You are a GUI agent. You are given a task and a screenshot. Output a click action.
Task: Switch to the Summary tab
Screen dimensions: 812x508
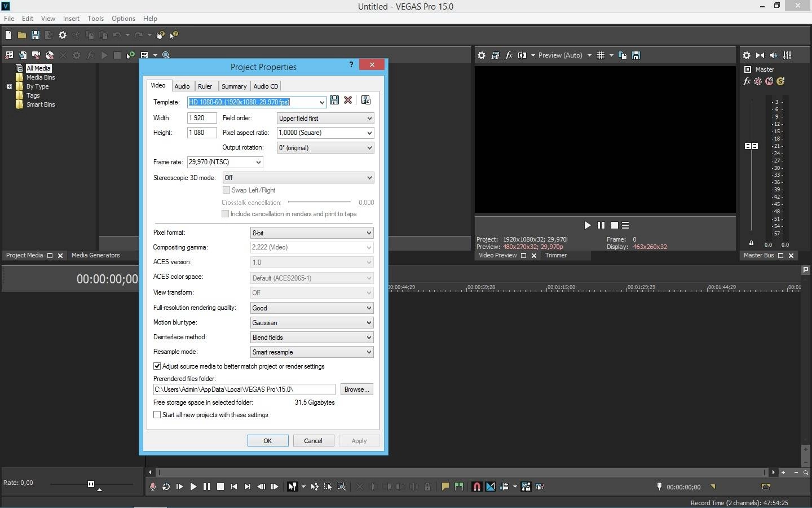click(234, 86)
